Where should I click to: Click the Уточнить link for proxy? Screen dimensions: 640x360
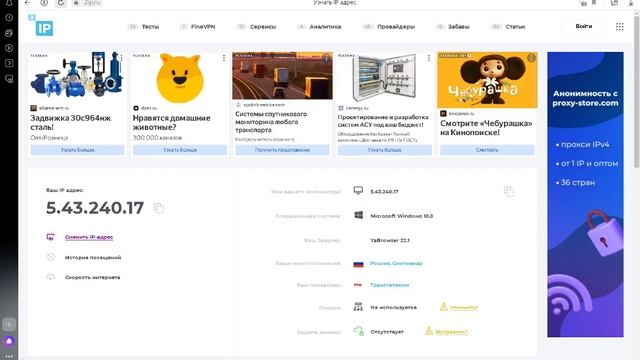(464, 307)
